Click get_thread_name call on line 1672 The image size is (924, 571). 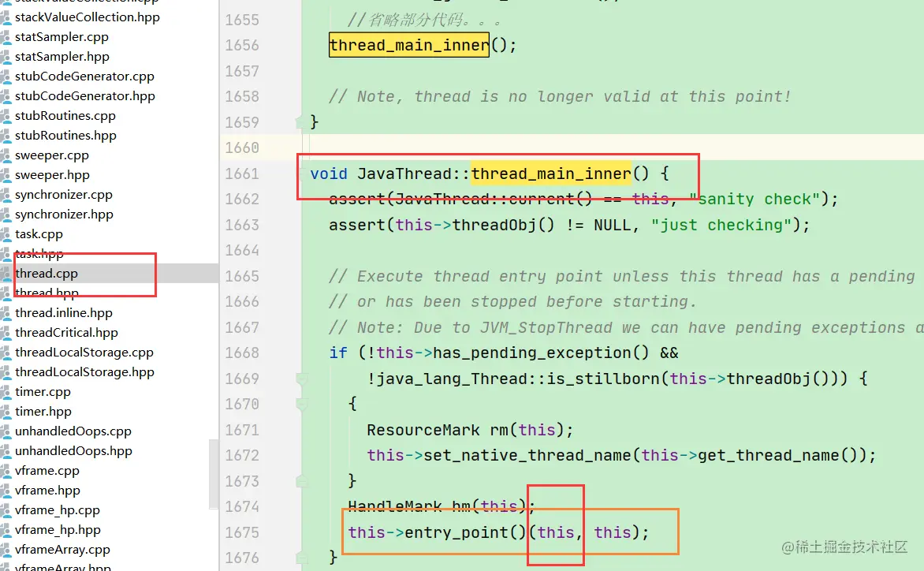coord(769,456)
